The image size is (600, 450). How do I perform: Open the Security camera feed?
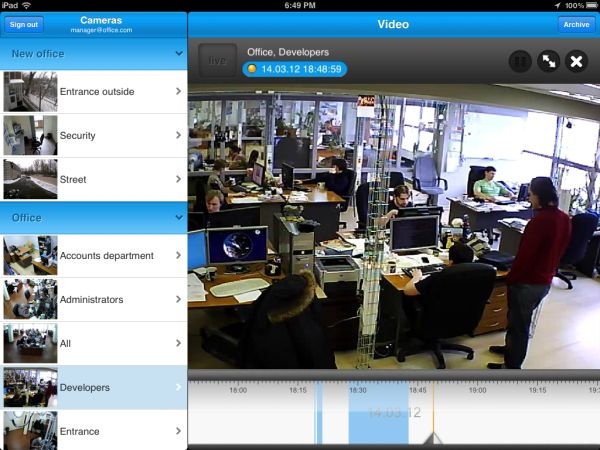93,135
